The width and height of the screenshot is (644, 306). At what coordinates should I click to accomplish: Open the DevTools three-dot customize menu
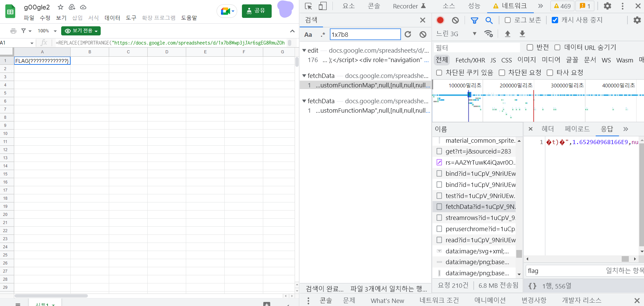(x=623, y=6)
